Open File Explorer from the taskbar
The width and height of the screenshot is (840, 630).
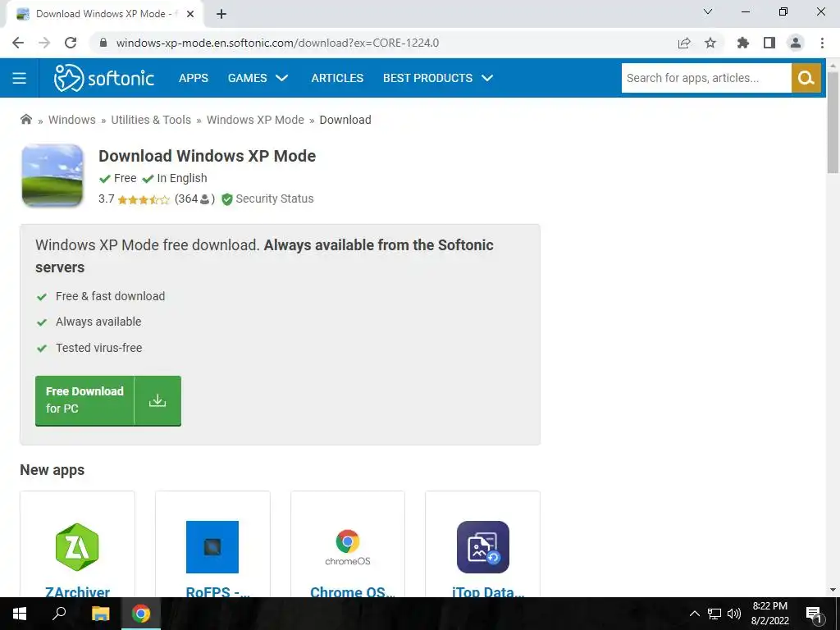100,614
